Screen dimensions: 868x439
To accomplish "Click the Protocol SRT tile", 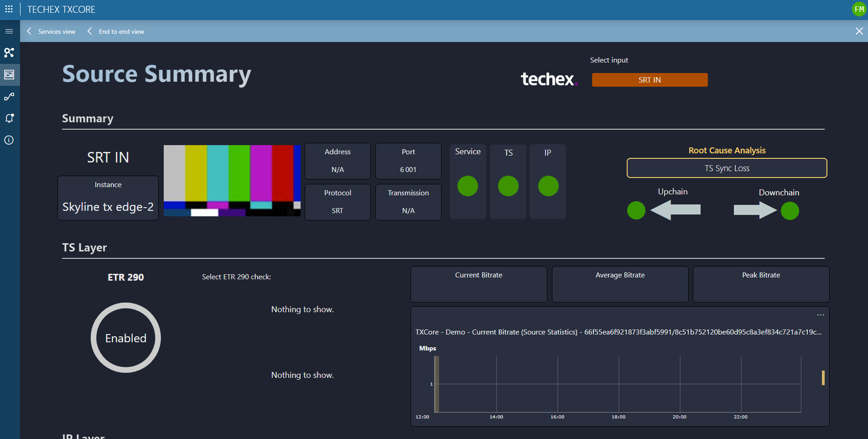I will coord(338,202).
